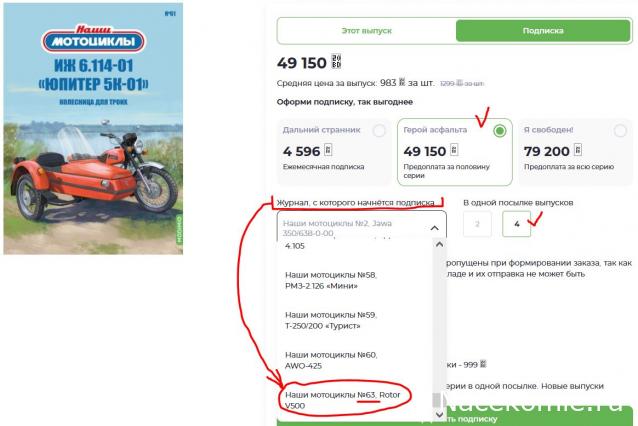This screenshot has width=638, height=426.
Task: Choose the 'Я свободен!' radio option
Action: 620,131
